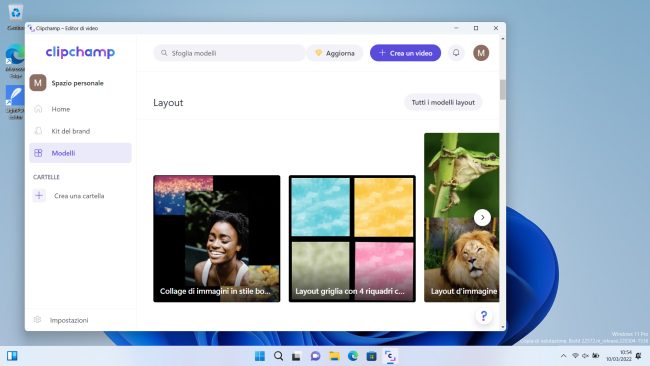Show hidden tray icons chevron
650x366 pixels.
[563, 356]
